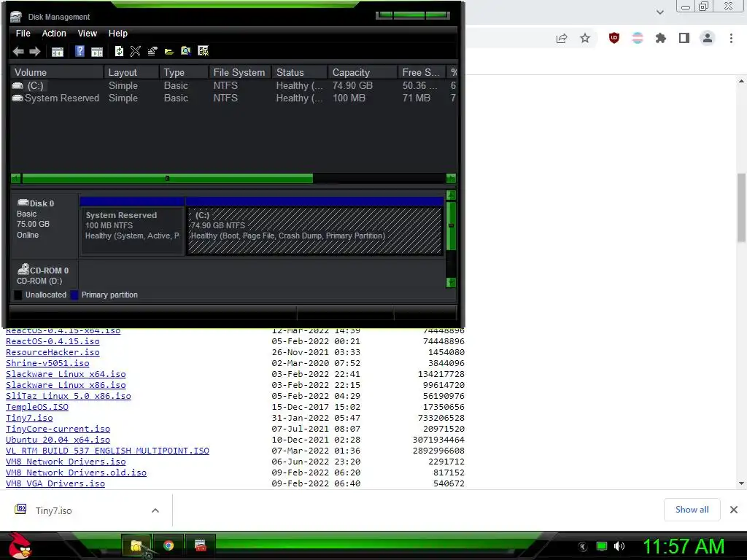Open the Chrome three-dot menu
747x560 pixels.
tap(731, 38)
